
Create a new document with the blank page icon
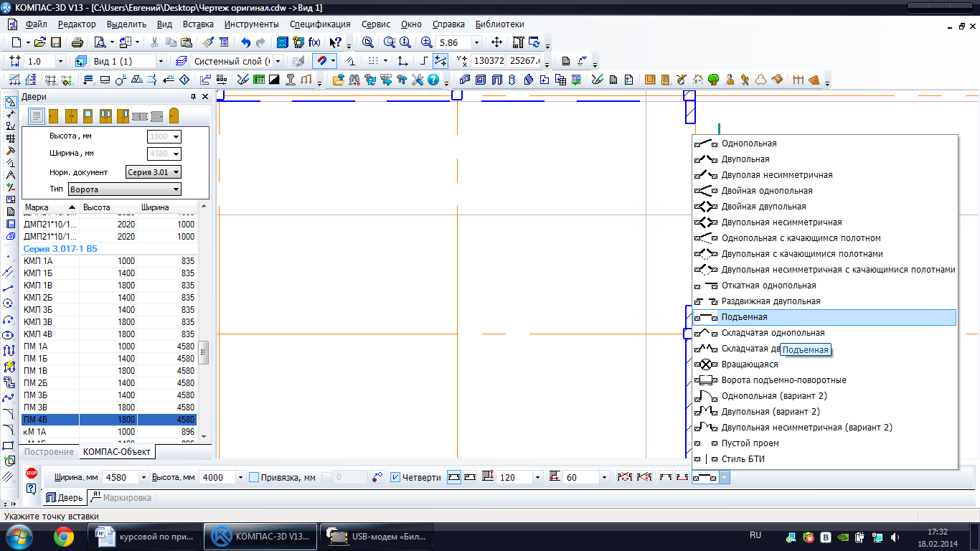[x=17, y=42]
